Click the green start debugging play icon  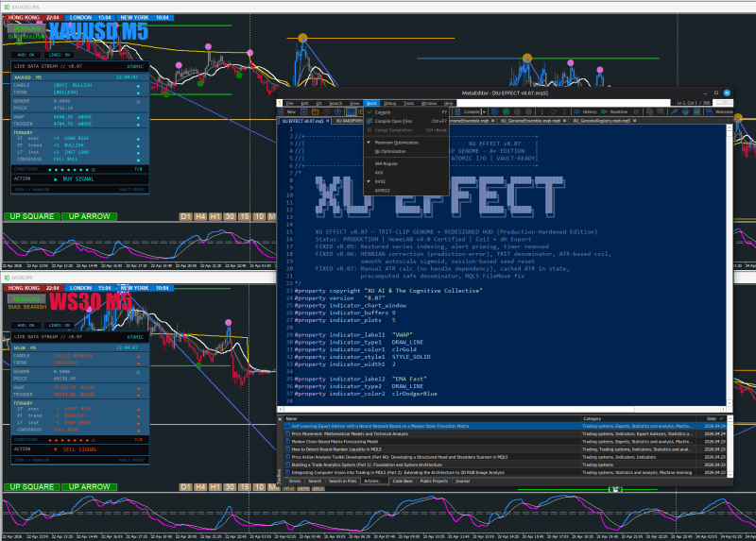coord(507,111)
